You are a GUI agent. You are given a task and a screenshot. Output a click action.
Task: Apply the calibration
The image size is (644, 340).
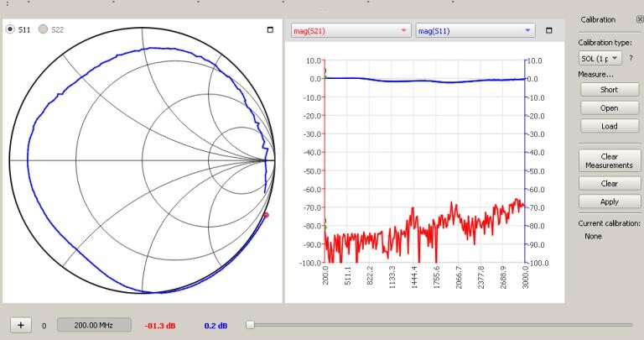point(609,201)
